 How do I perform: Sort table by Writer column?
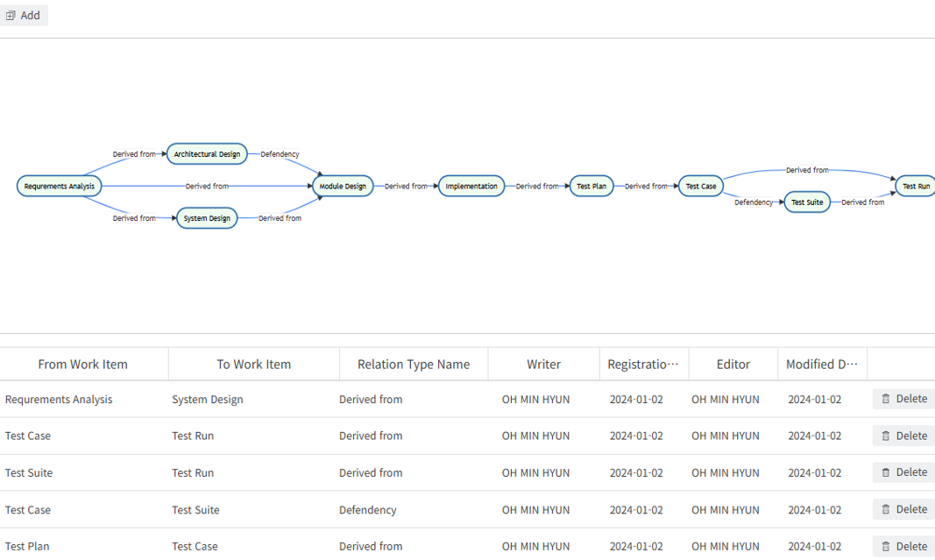(x=543, y=365)
